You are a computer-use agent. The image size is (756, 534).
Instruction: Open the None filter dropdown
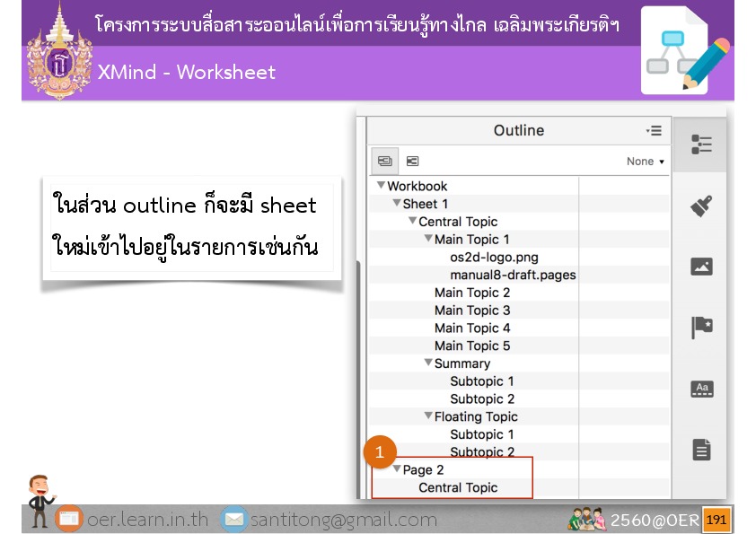646,162
